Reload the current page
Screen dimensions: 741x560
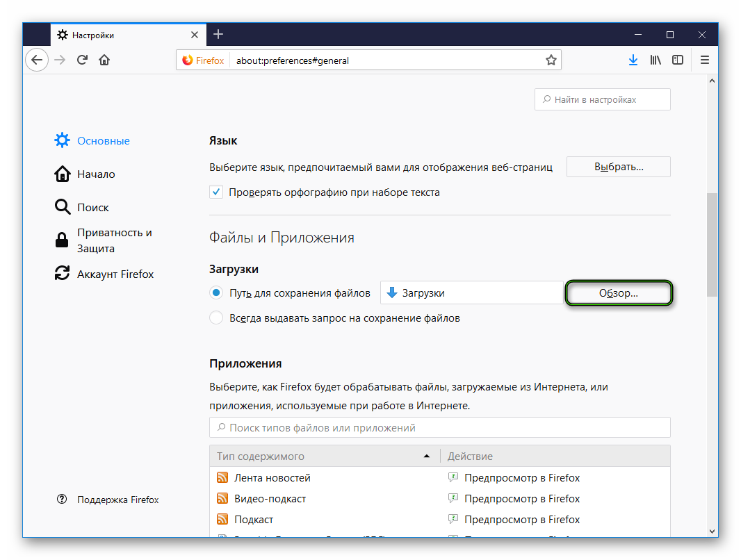coord(82,60)
